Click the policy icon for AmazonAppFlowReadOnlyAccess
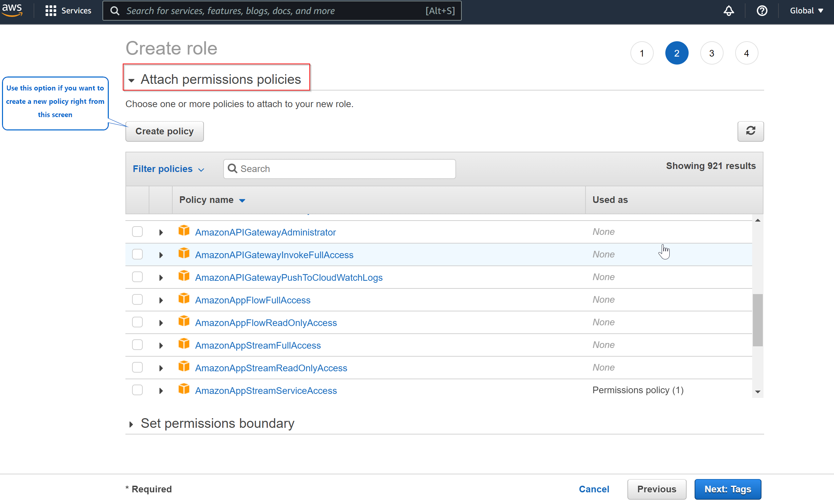 pyautogui.click(x=184, y=321)
